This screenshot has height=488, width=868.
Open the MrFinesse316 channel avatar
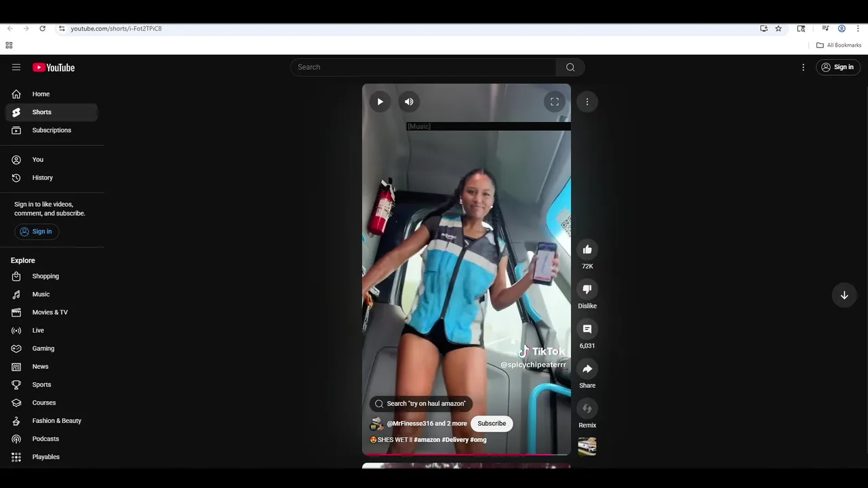pyautogui.click(x=376, y=424)
